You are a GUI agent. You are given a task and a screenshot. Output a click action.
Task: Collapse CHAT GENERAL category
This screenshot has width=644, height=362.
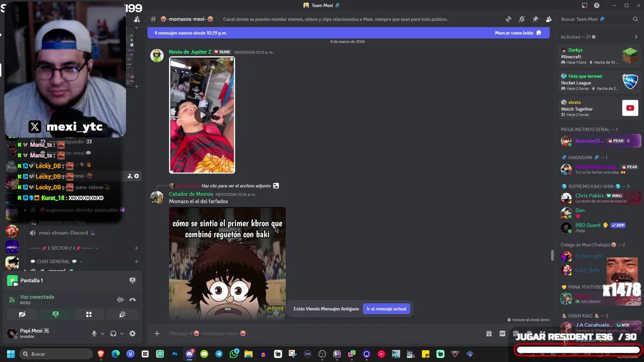56,261
